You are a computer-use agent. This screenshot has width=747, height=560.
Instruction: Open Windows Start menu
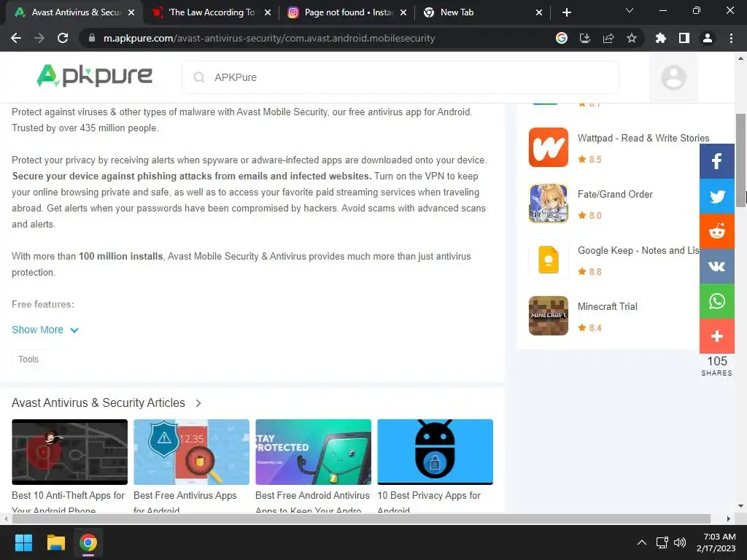pyautogui.click(x=23, y=542)
